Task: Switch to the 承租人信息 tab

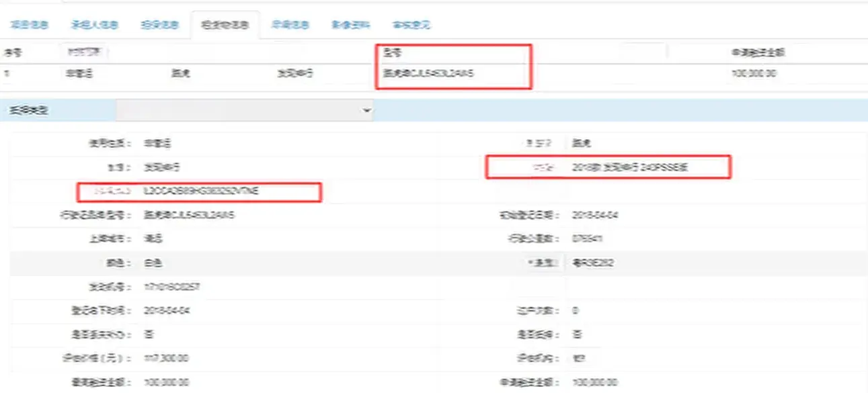Action: point(94,26)
